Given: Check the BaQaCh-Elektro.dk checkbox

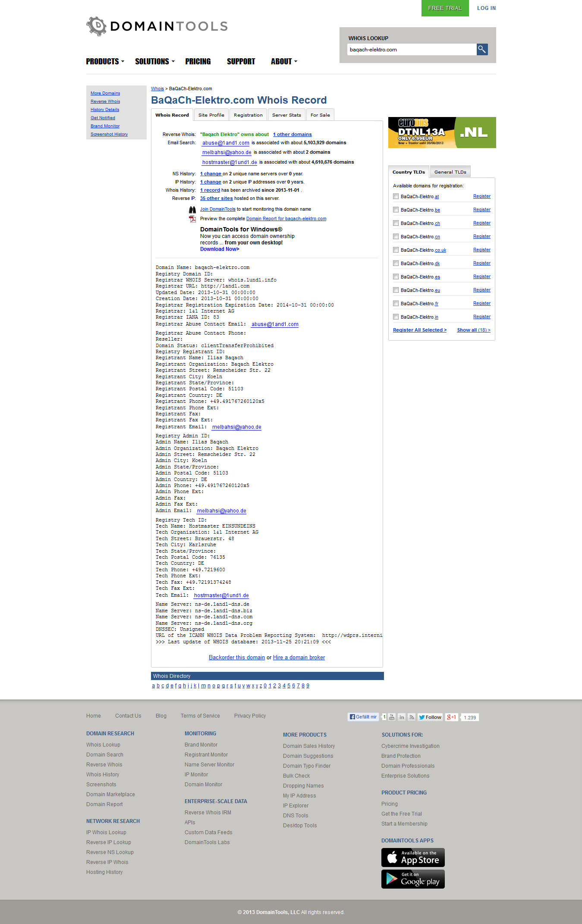Looking at the screenshot, I should (396, 263).
